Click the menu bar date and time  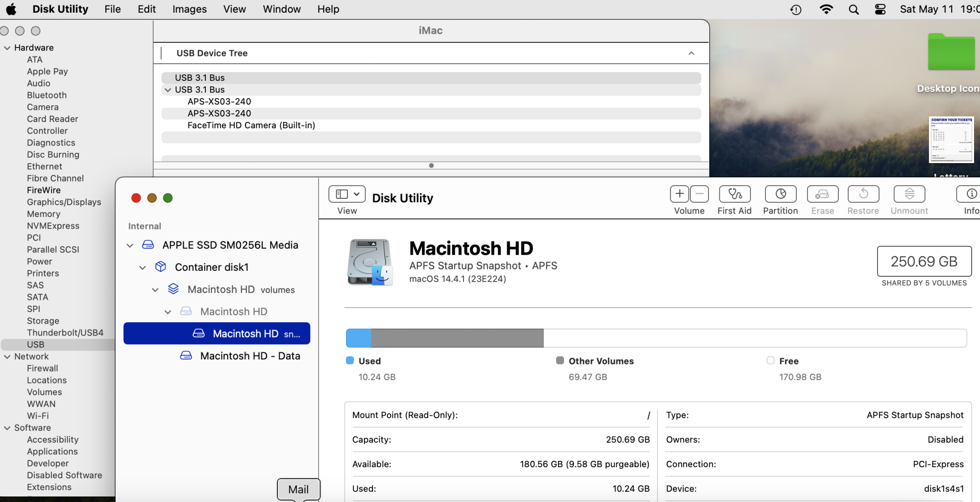[x=939, y=9]
